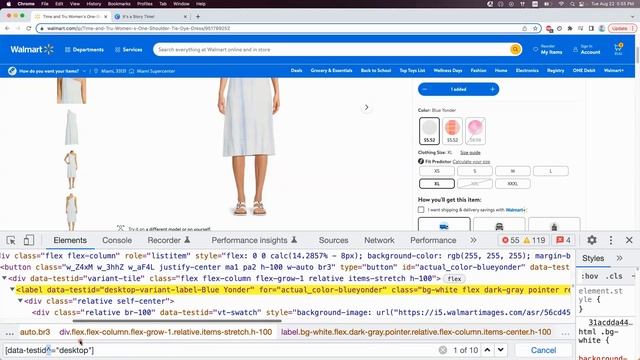Open DevTools settings gear
This screenshot has height=360, width=640.
pos(592,240)
